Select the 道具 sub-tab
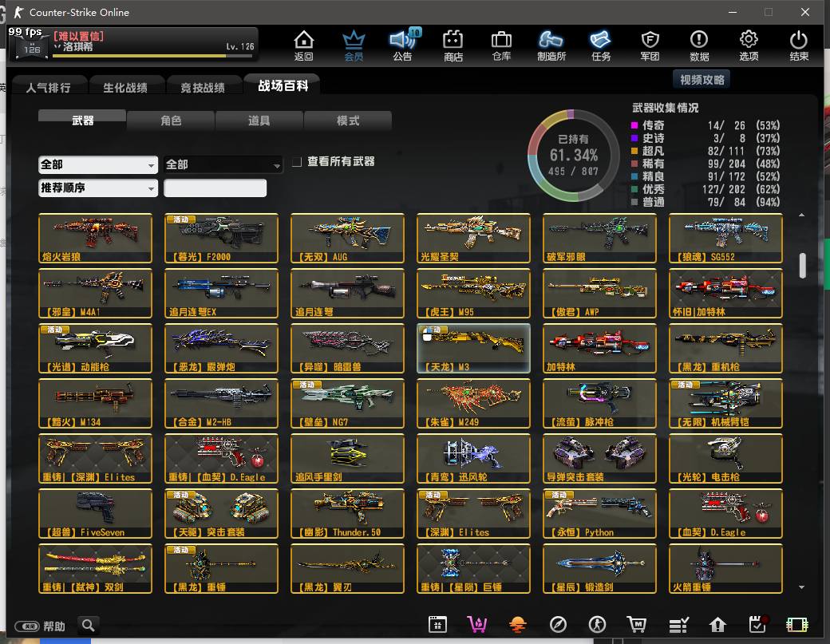Screen dimensions: 830x644 [x=259, y=121]
